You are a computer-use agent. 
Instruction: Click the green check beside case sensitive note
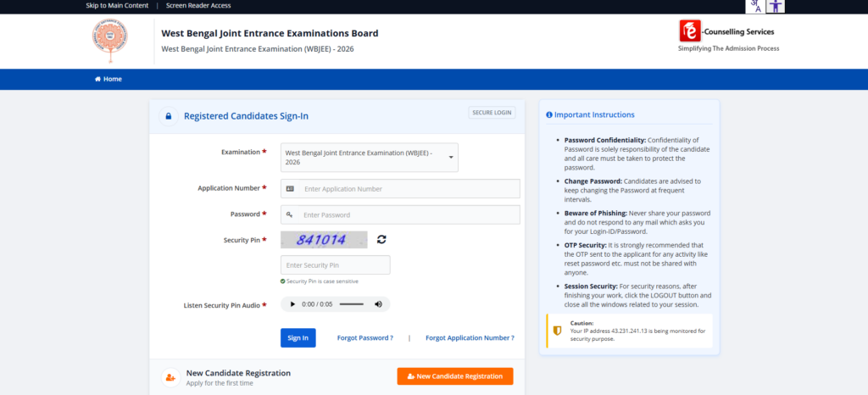[283, 281]
